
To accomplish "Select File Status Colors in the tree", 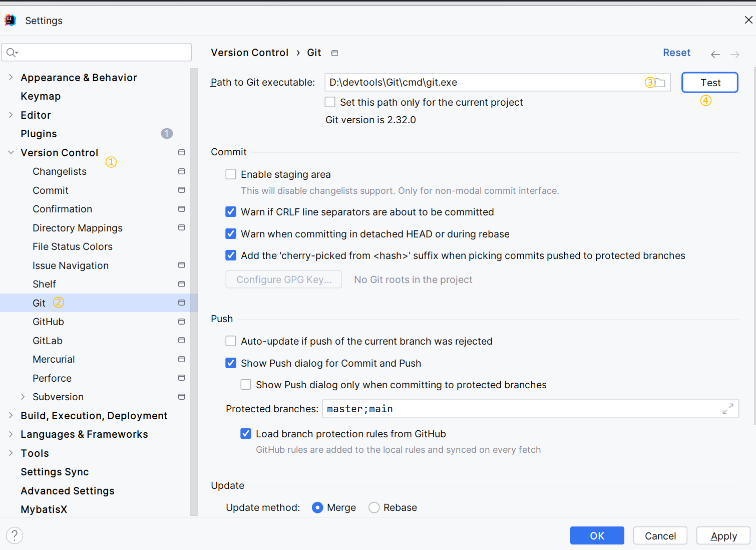I will tap(73, 246).
